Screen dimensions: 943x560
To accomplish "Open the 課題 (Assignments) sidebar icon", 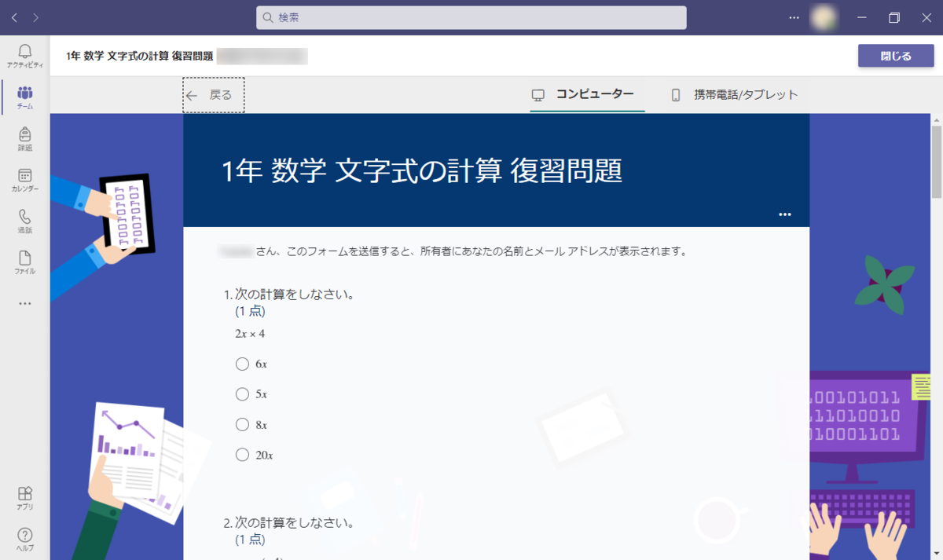I will [x=24, y=135].
